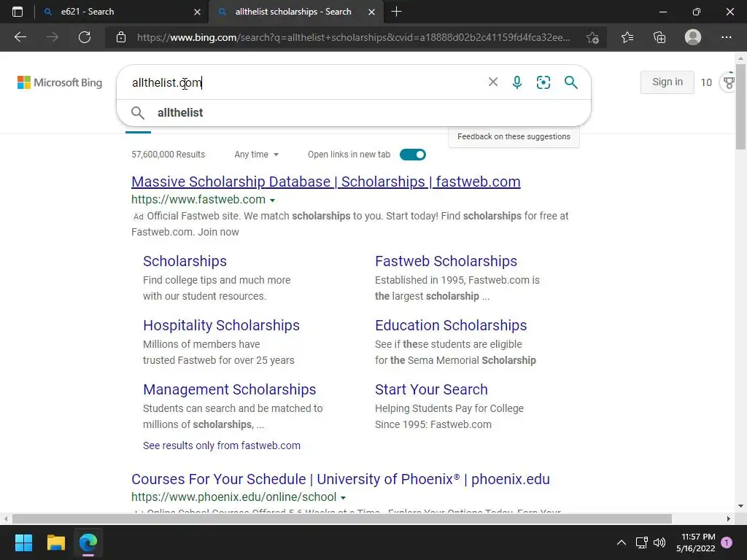
Task: Select the 'allthelist' search suggestion
Action: pyautogui.click(x=180, y=113)
